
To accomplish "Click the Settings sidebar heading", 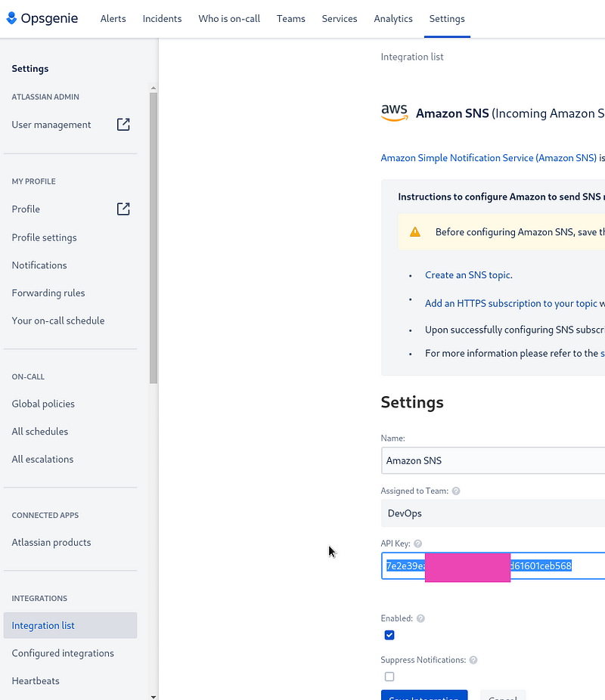I will (30, 68).
